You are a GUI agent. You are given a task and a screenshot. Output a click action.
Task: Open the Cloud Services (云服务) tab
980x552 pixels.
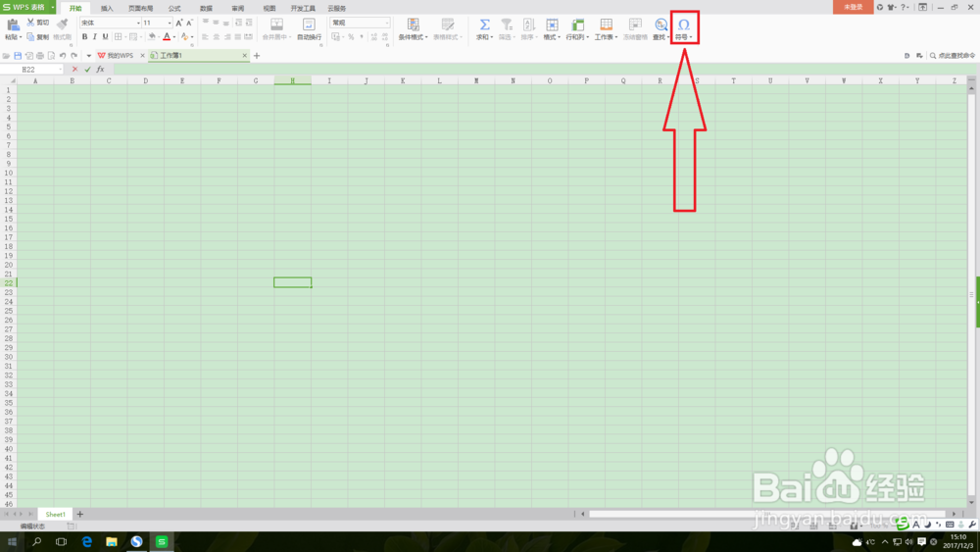[337, 8]
